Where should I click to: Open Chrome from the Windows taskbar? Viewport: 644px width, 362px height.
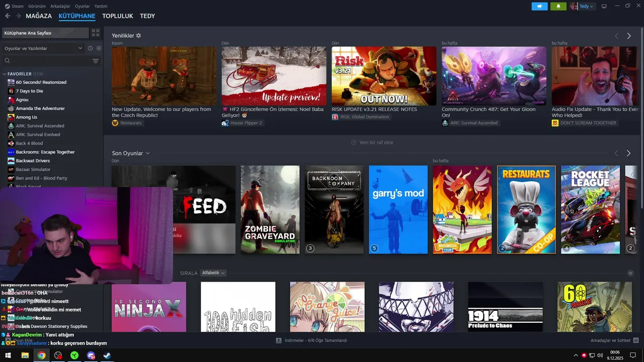click(x=41, y=355)
